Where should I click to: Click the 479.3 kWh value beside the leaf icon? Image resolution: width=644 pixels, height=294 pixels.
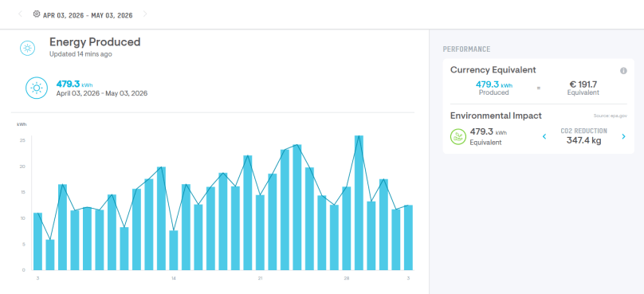489,131
